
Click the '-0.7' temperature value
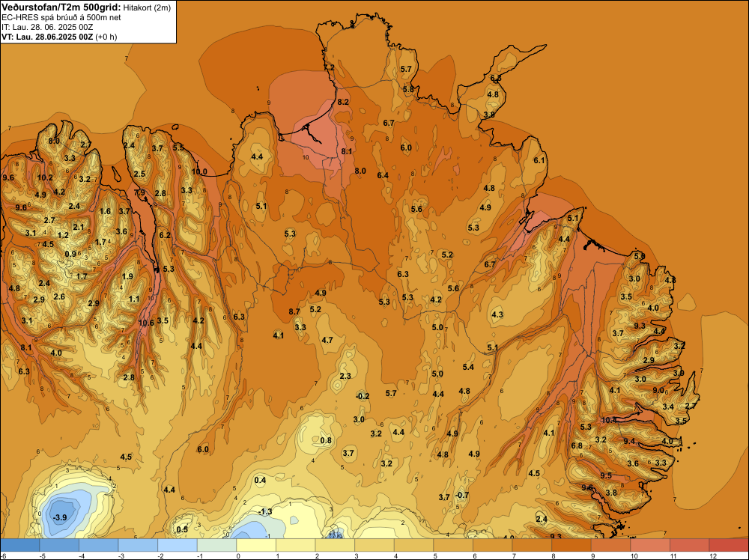tap(462, 495)
